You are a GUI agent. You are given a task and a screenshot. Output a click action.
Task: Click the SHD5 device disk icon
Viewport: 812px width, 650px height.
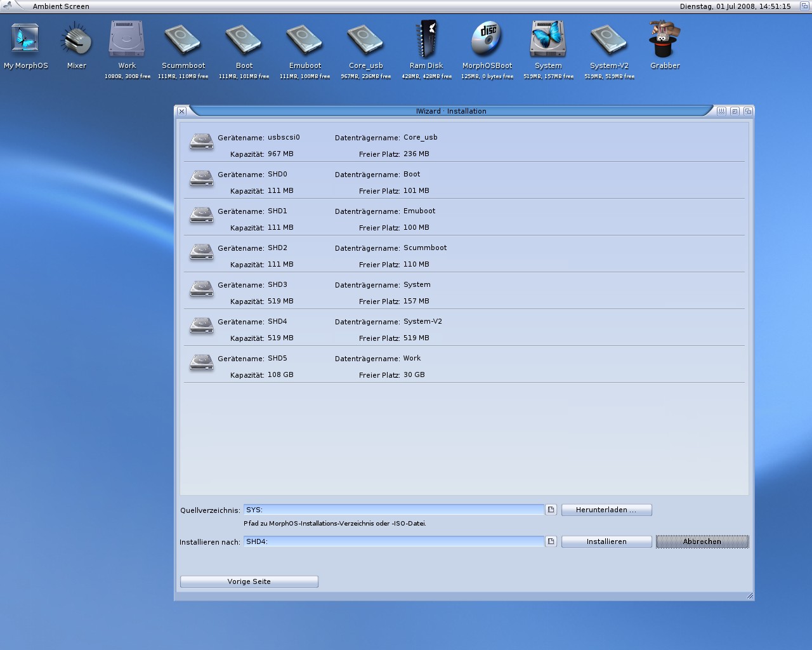(x=202, y=362)
